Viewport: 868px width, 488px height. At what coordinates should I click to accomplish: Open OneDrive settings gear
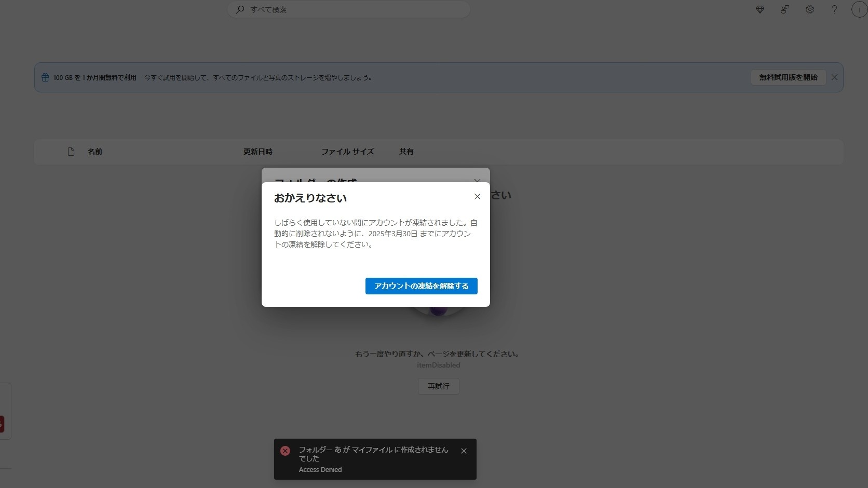click(x=809, y=9)
